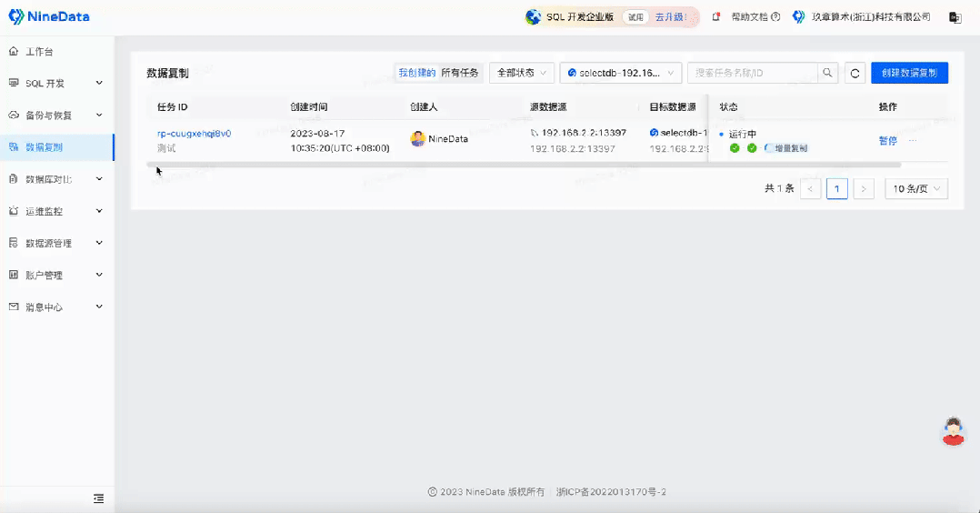Image resolution: width=980 pixels, height=513 pixels.
Task: Click the search magnifier icon
Action: point(827,73)
